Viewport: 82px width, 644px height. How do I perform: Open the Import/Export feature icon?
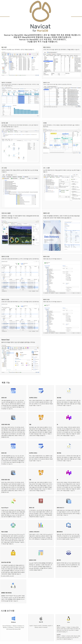pyautogui.click(x=13, y=501)
